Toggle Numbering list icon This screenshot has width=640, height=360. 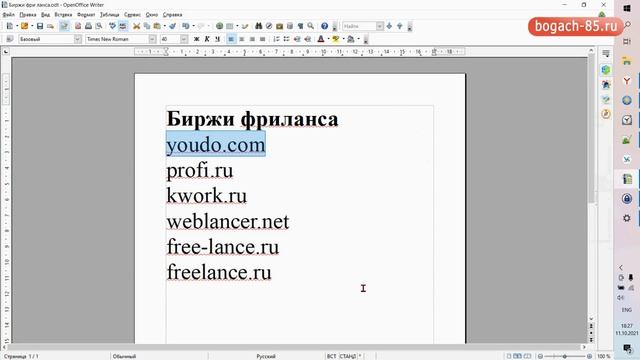(x=276, y=39)
